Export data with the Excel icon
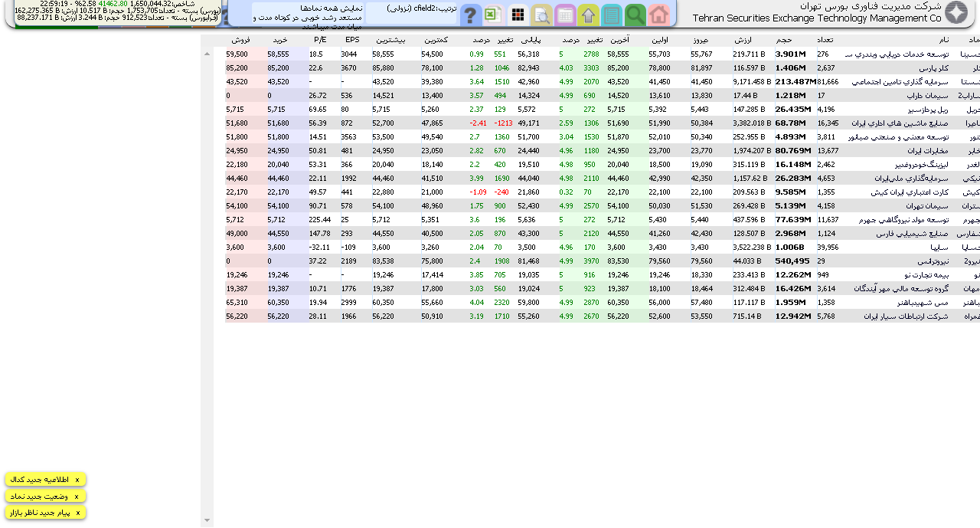This screenshot has width=980, height=528. (494, 15)
